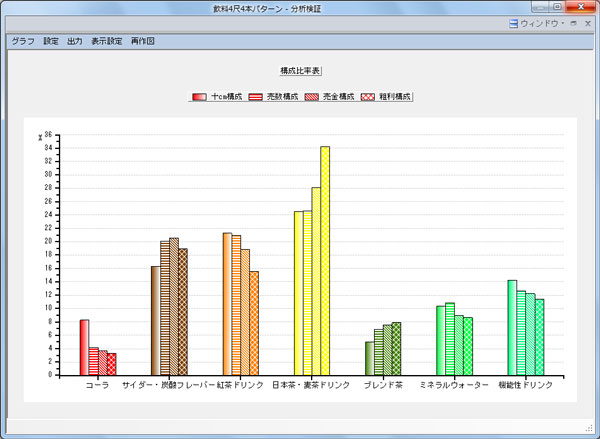Click the 粗利構成 legend swatch
Viewport: 600px width, 439px height.
click(x=366, y=97)
